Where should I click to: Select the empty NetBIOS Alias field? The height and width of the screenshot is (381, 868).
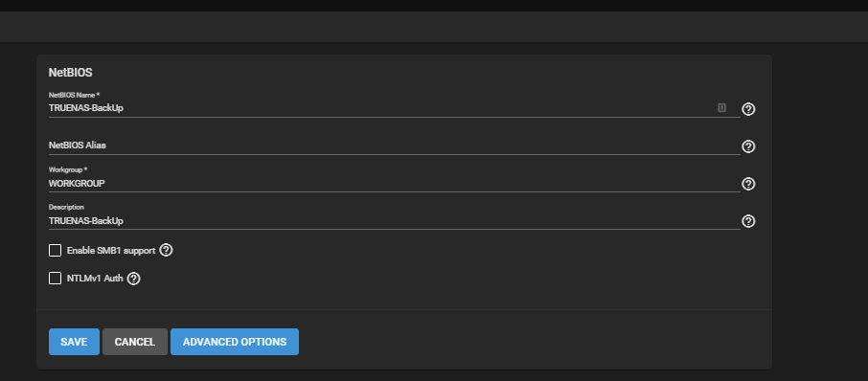[x=394, y=146]
